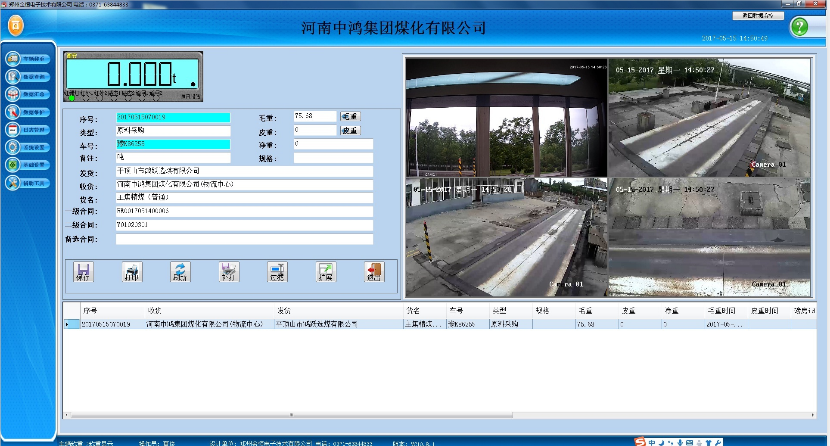Viewport: 830px width, 446px height.
Task: Click the Print printer icon
Action: pyautogui.click(x=132, y=272)
